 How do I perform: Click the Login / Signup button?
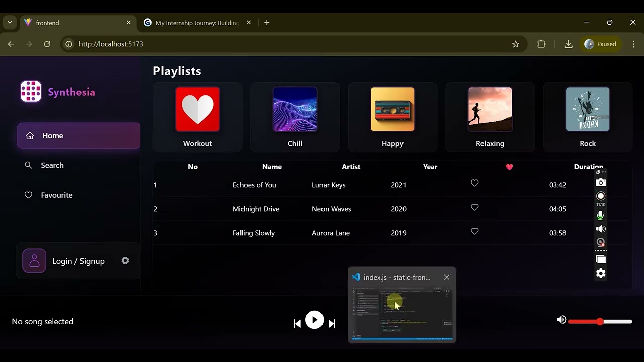coord(78,261)
